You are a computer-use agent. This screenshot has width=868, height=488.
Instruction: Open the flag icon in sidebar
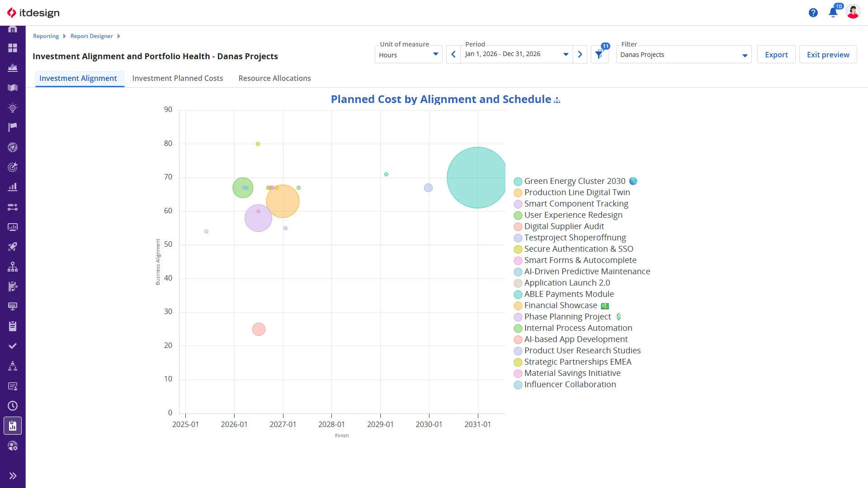click(x=13, y=127)
